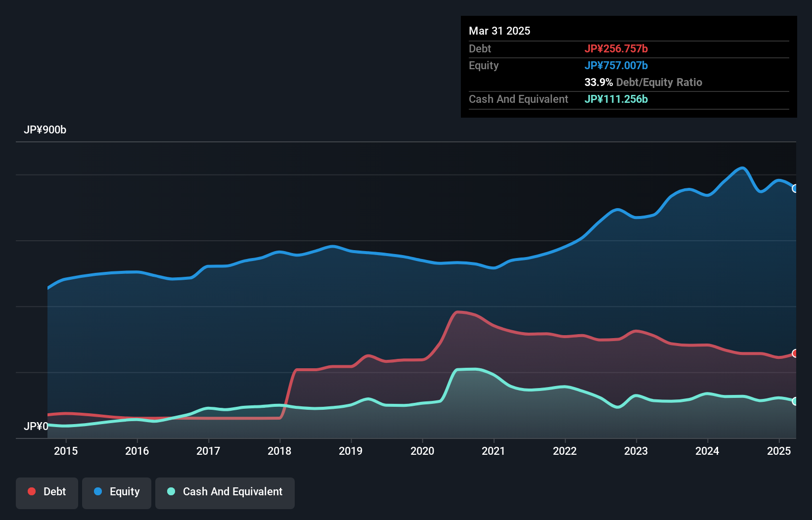The height and width of the screenshot is (520, 812).
Task: Click the JP¥111.256b cash value in tooltip
Action: [616, 99]
